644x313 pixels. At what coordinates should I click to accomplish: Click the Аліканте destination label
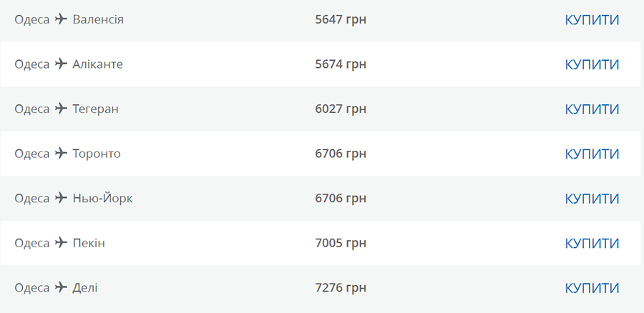point(98,64)
